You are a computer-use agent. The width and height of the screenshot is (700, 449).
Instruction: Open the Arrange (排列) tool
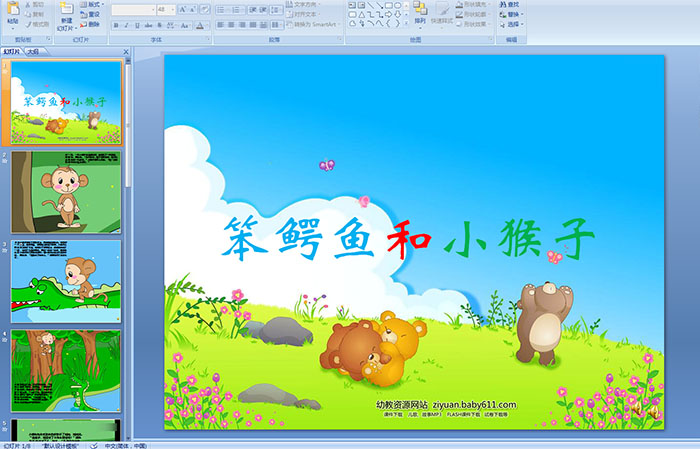(420, 14)
